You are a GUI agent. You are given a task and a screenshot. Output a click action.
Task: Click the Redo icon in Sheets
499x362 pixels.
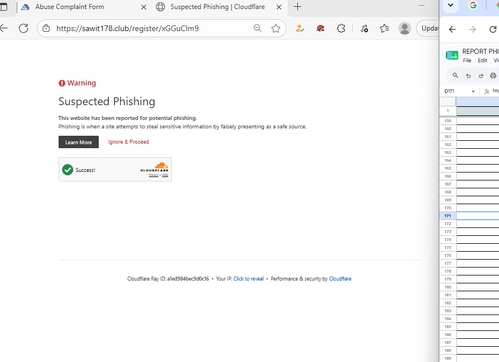[x=481, y=76]
